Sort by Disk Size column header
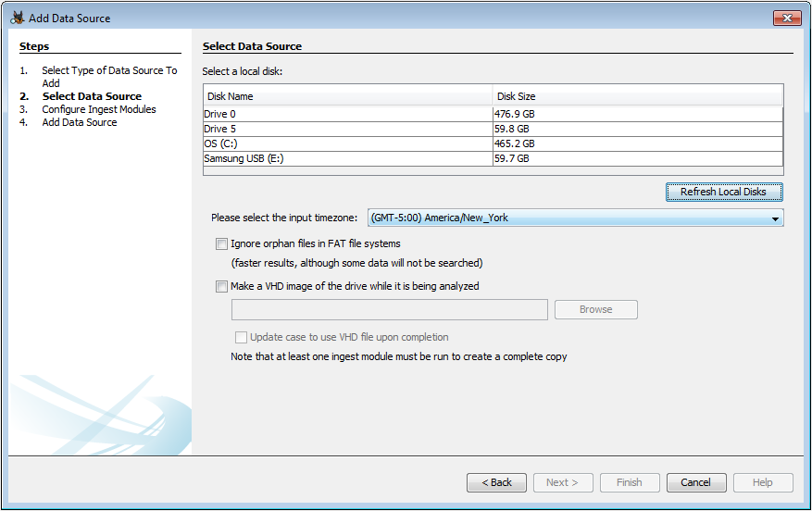The image size is (812, 511). point(637,96)
